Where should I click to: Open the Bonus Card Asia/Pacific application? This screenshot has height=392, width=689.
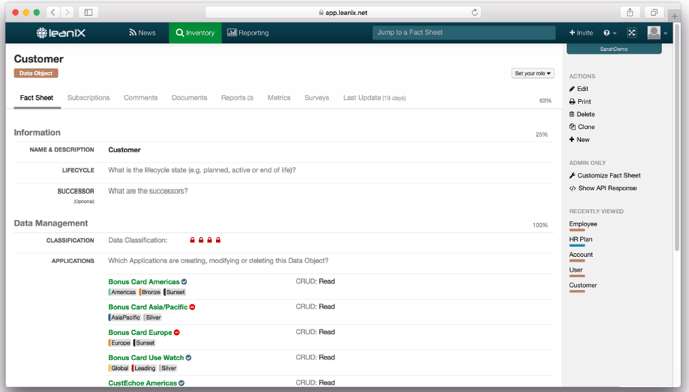click(148, 307)
